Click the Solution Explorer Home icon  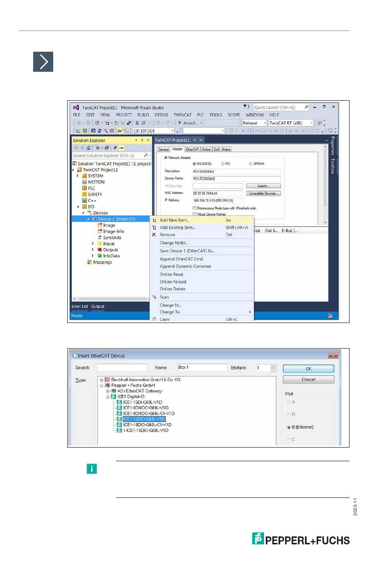tap(88, 148)
